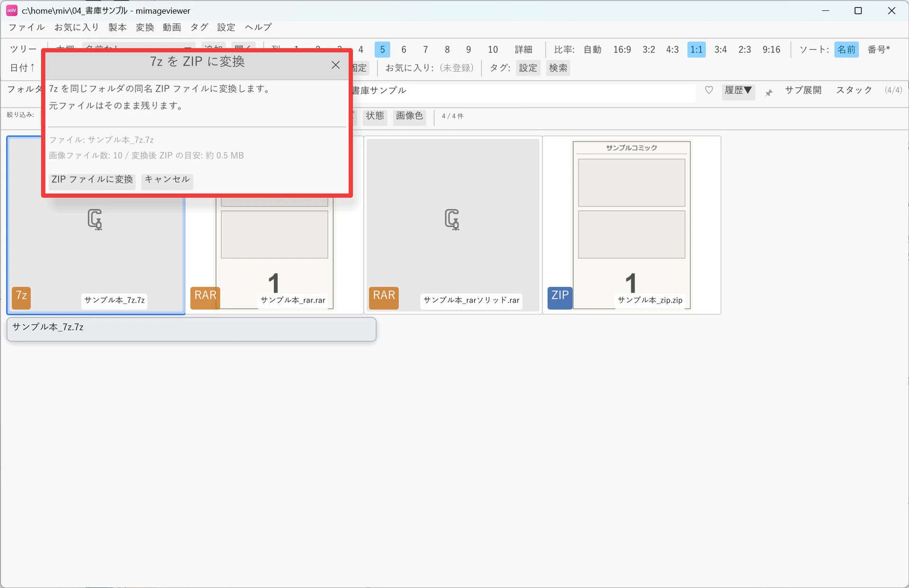The height and width of the screenshot is (588, 909).
Task: Select サンプル本_zip.zip thumbnail
Action: point(632,225)
